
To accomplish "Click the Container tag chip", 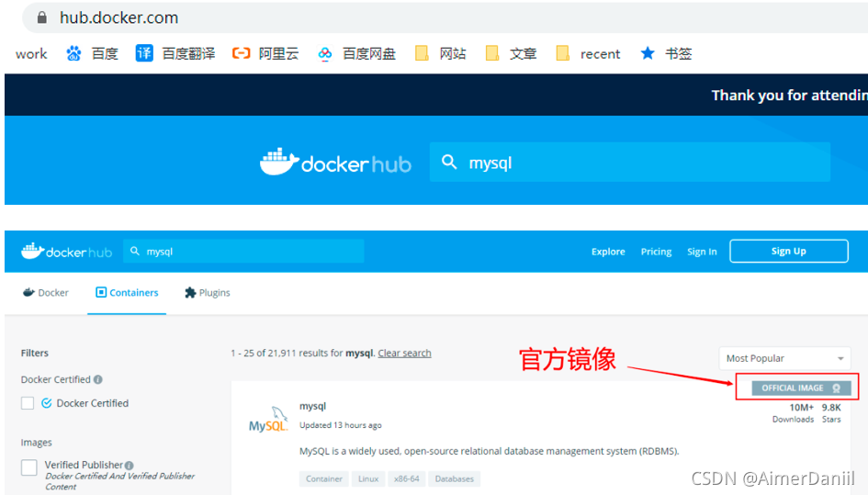I will (324, 478).
